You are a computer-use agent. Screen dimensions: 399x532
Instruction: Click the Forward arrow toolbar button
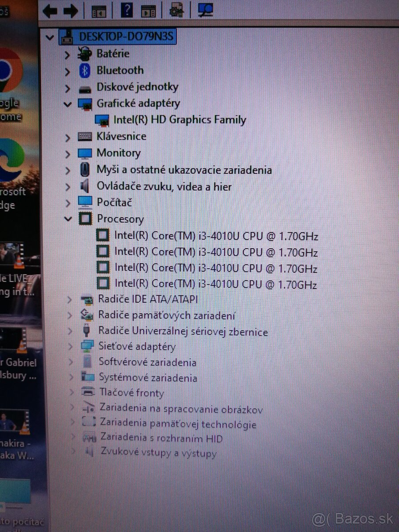pos(70,10)
